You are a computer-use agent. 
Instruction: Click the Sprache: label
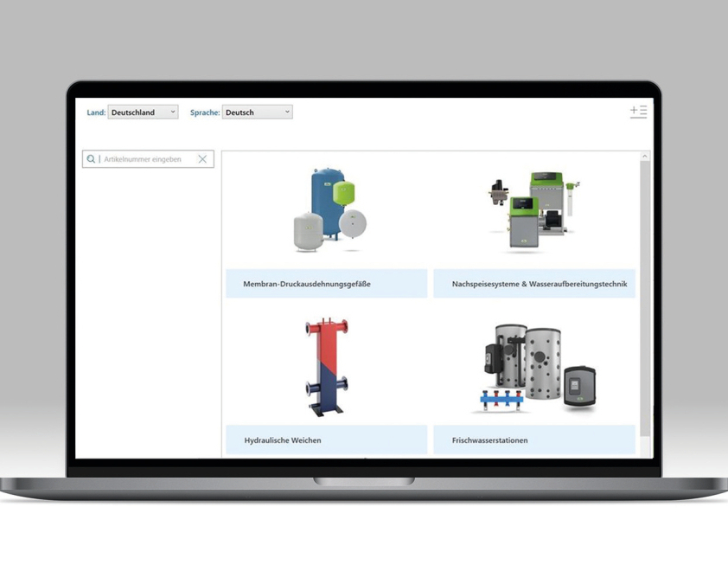click(205, 112)
